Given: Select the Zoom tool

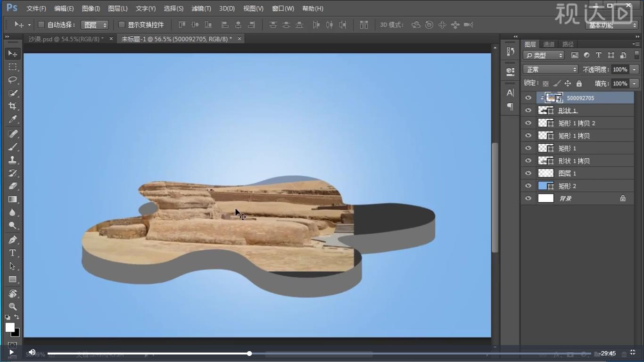Looking at the screenshot, I should [x=13, y=306].
